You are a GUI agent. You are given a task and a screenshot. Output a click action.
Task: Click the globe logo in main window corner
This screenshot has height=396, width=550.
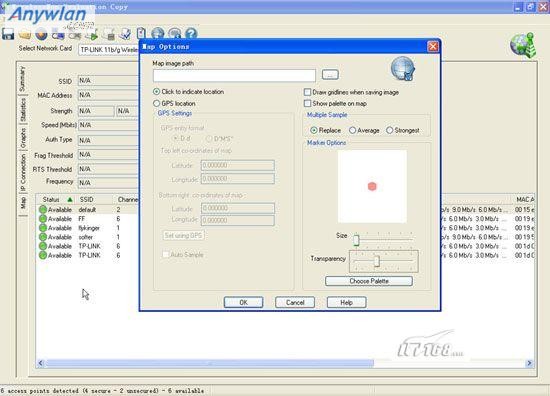[523, 45]
